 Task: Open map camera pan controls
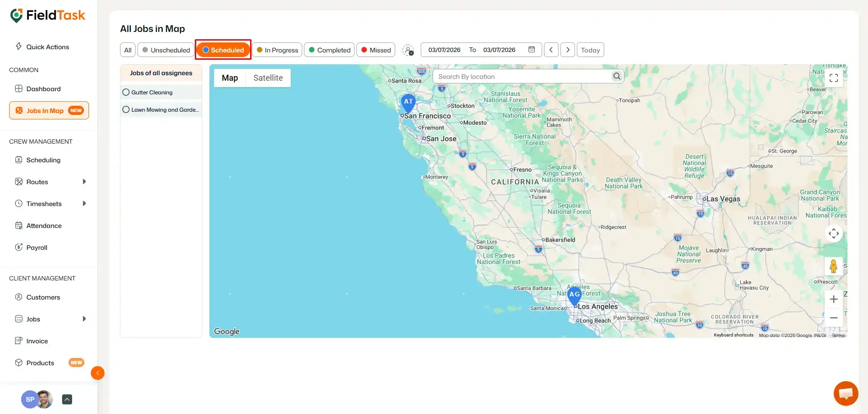[x=834, y=233]
